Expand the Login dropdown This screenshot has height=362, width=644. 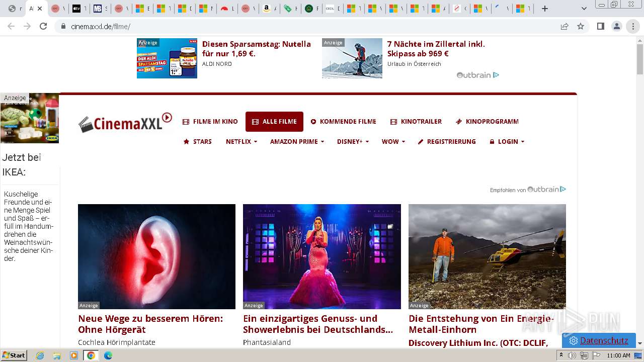[507, 142]
